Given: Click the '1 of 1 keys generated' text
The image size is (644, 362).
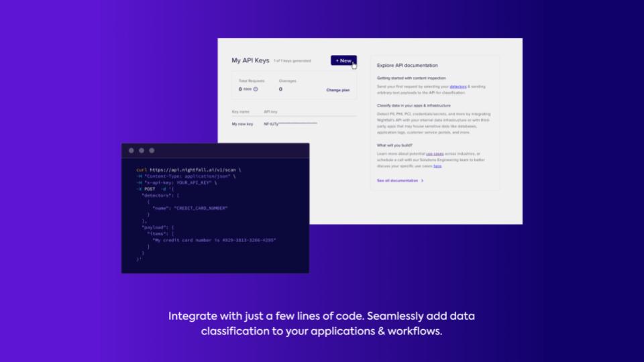Looking at the screenshot, I should click(292, 61).
